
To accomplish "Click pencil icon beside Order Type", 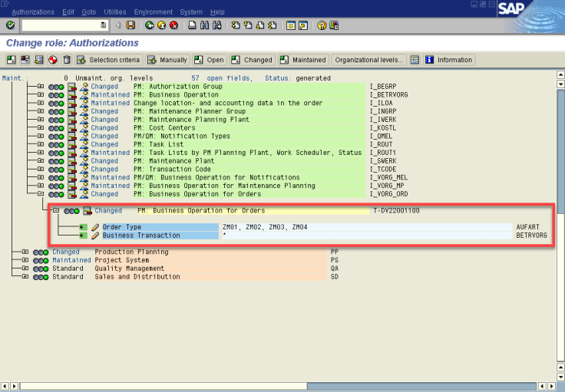I will [95, 228].
